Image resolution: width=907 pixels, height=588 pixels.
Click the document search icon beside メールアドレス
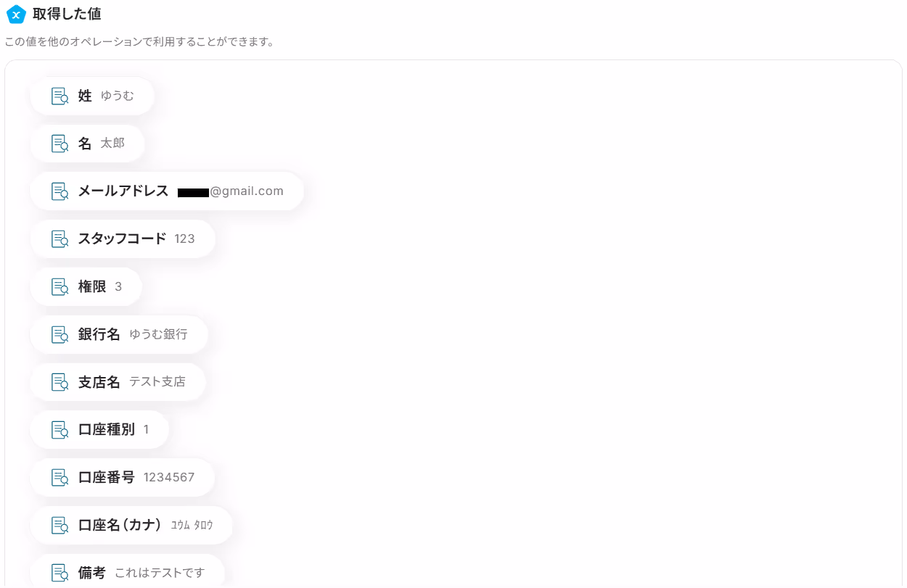coord(60,191)
